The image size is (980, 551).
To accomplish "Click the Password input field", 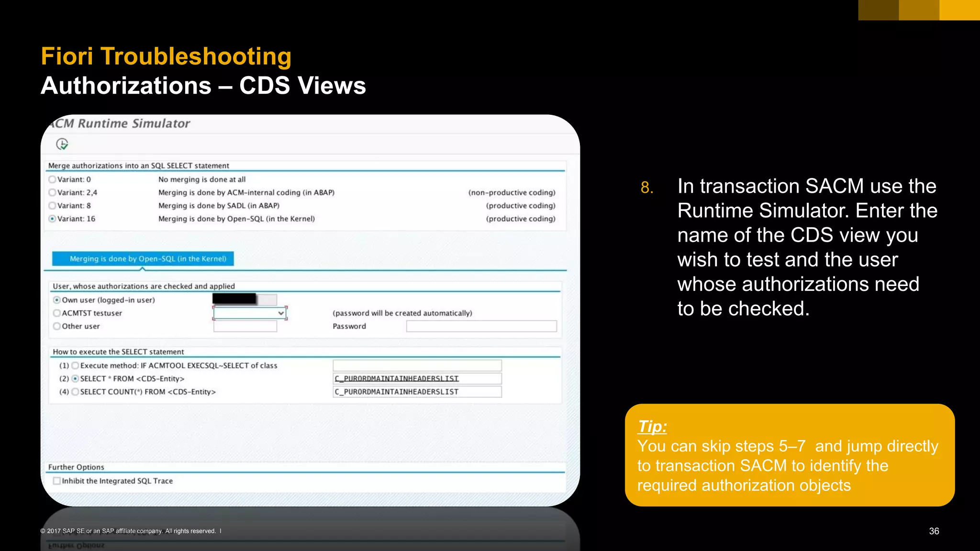I will click(x=481, y=326).
